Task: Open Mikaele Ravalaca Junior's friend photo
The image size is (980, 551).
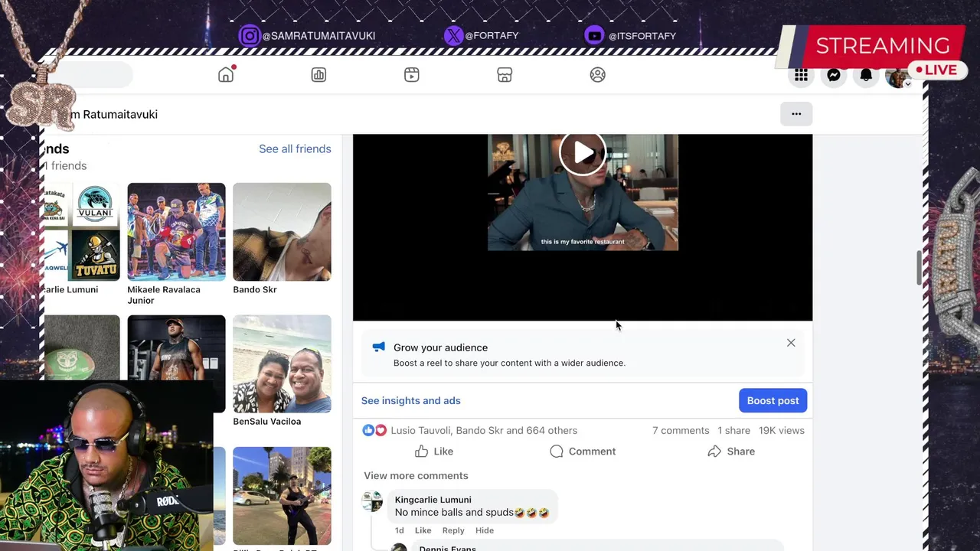Action: point(176,232)
